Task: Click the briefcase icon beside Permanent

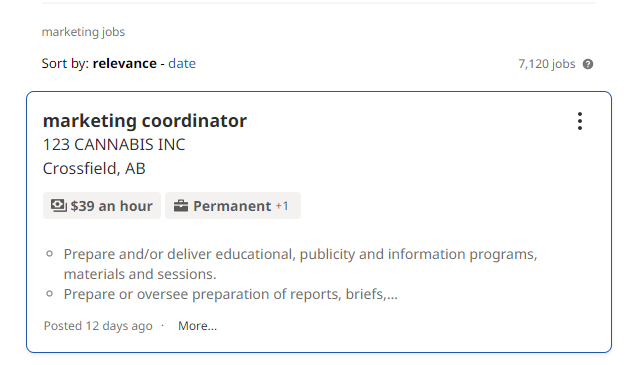Action: (x=181, y=206)
